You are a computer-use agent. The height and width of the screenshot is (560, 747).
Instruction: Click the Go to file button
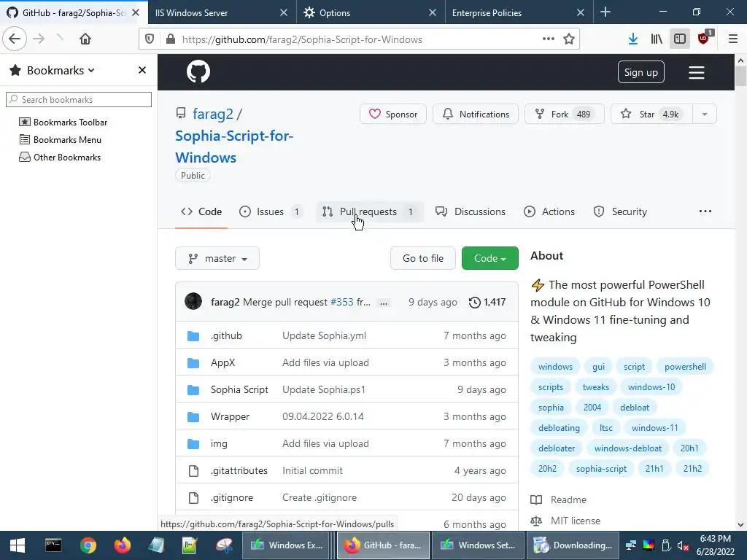(x=423, y=258)
